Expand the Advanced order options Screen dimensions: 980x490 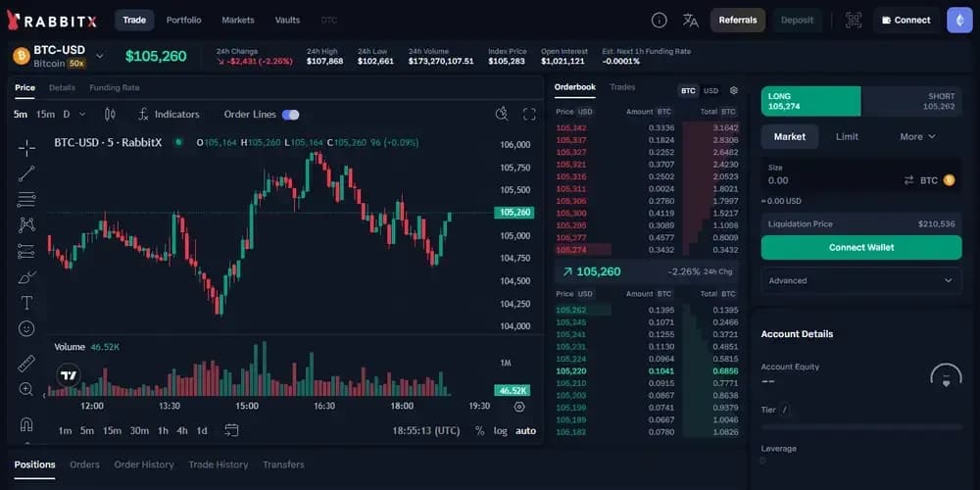(x=861, y=280)
